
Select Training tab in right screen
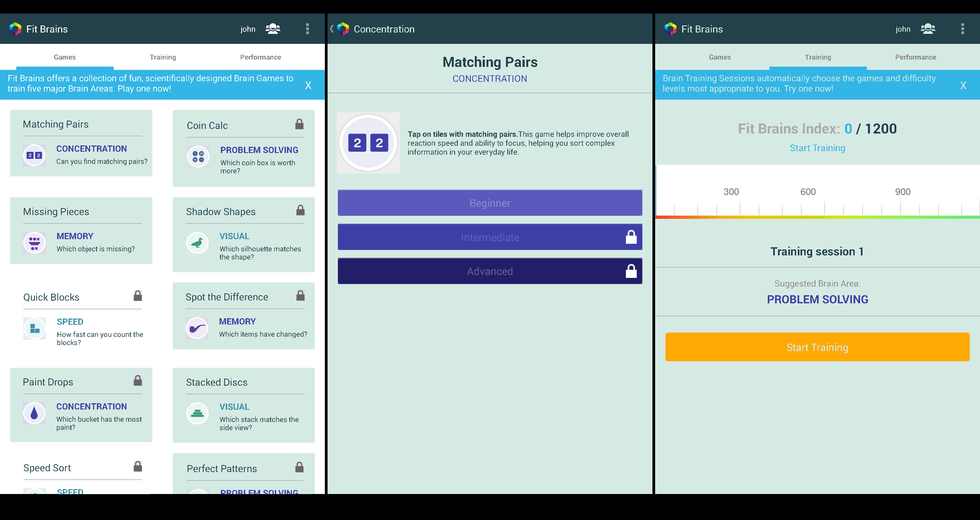[x=818, y=57]
